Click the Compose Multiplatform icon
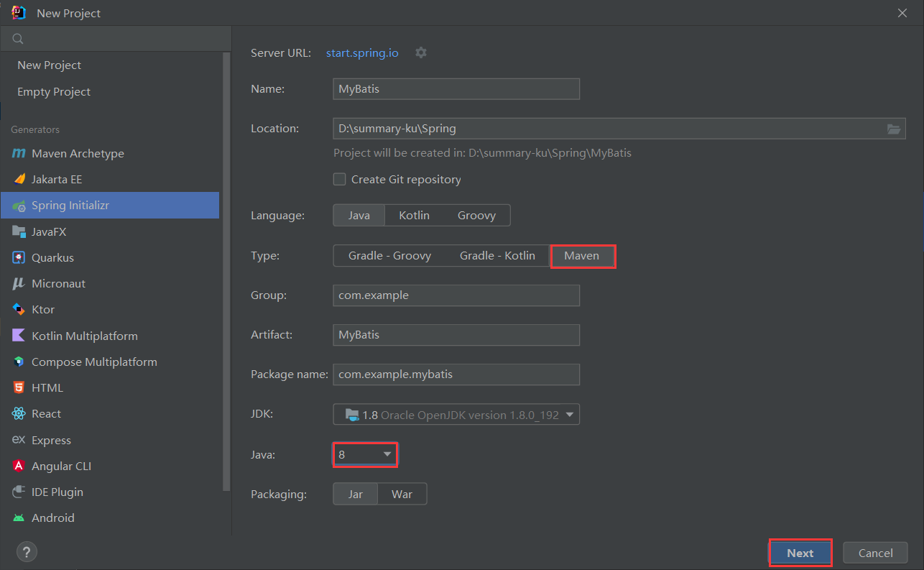This screenshot has width=924, height=570. (19, 362)
